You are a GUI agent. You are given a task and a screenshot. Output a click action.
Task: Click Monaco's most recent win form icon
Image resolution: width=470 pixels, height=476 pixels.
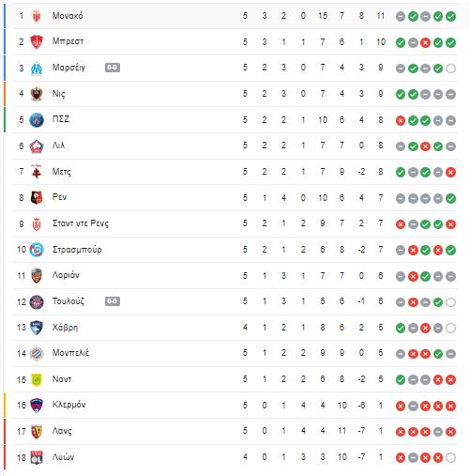pos(450,16)
